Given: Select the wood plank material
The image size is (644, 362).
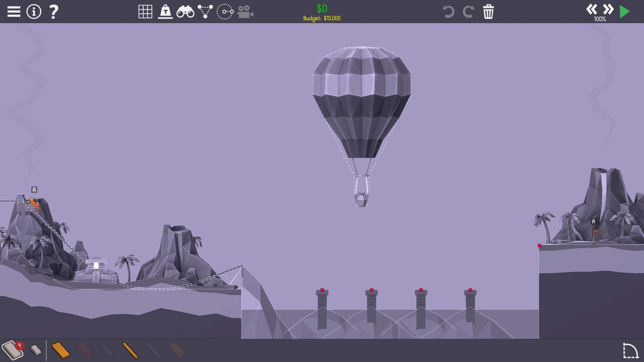Looking at the screenshot, I should click(x=61, y=350).
